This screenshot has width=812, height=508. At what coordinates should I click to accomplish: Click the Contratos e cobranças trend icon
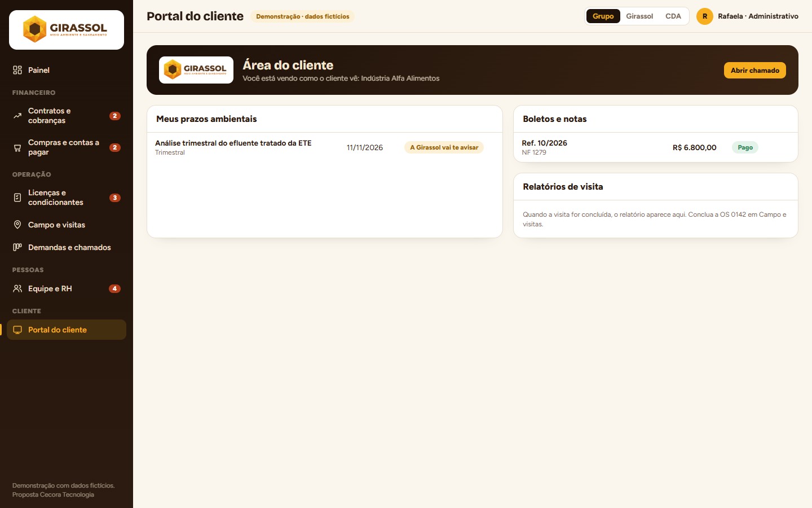(x=17, y=116)
